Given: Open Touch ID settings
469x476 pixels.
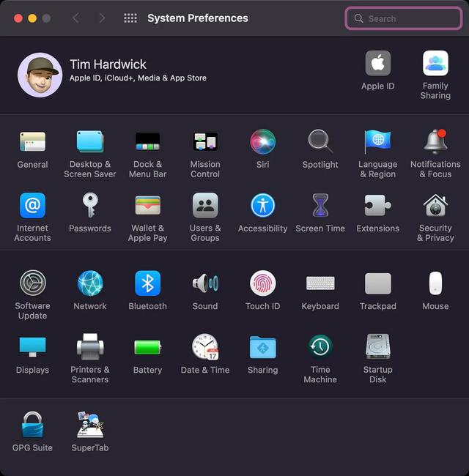Looking at the screenshot, I should coord(262,283).
